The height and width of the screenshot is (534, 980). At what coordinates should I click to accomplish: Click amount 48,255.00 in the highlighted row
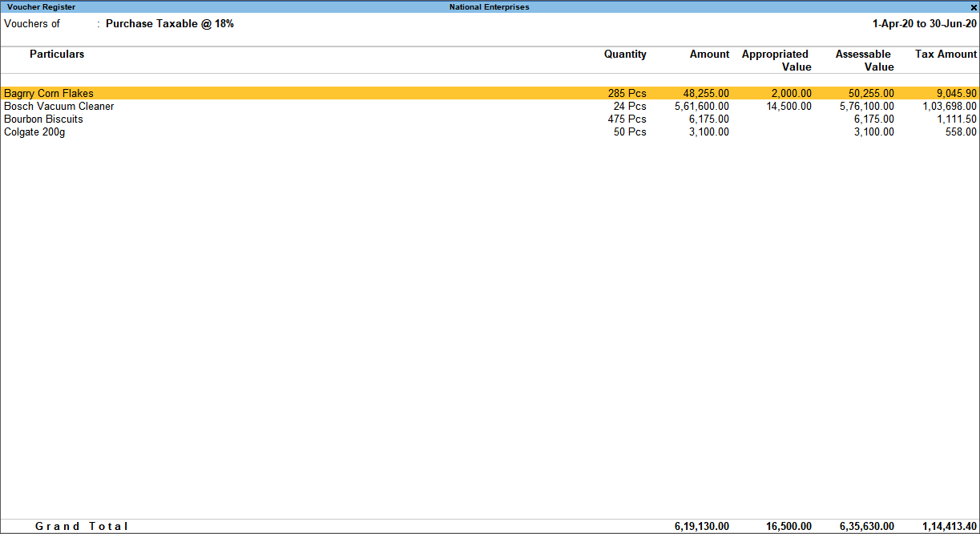pyautogui.click(x=706, y=93)
